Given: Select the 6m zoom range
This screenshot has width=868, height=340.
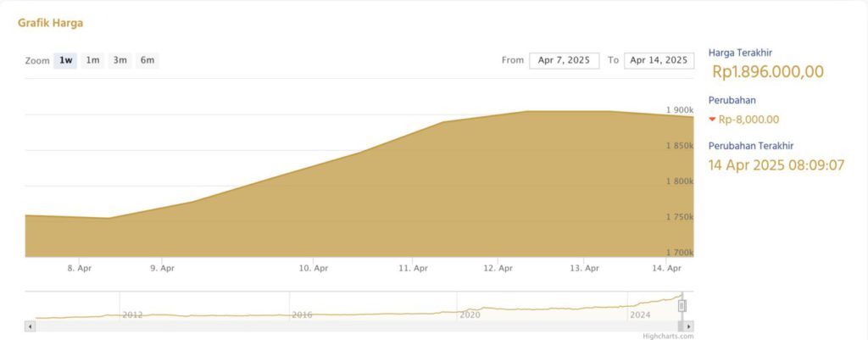Looking at the screenshot, I should pyautogui.click(x=147, y=60).
